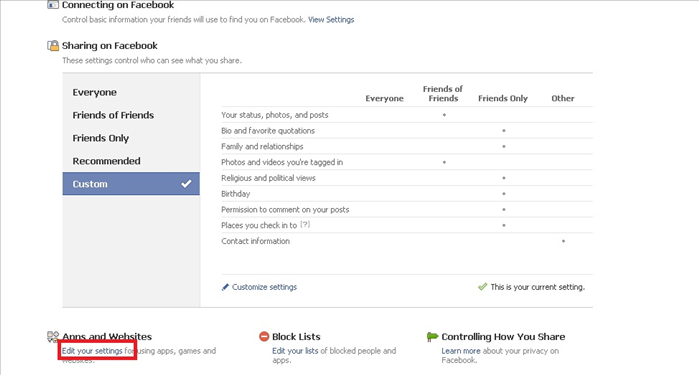699x375 pixels.
Task: Select the Custom sharing preset
Action: pyautogui.click(x=131, y=184)
